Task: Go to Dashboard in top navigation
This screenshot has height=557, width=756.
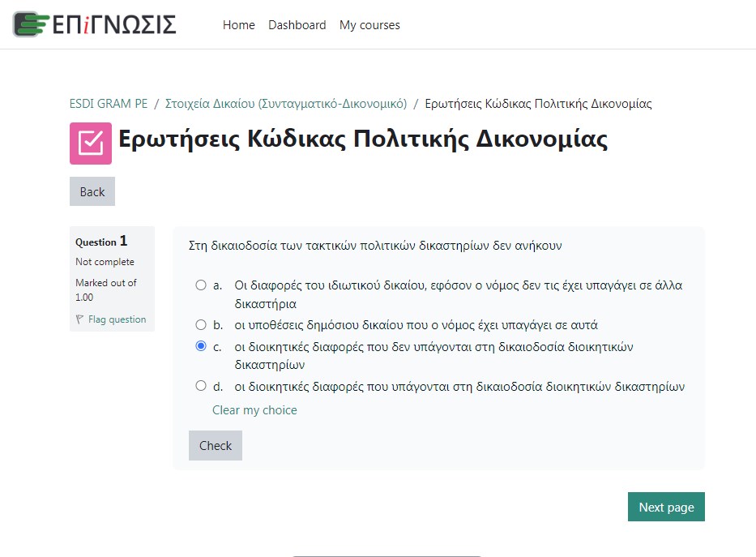Action: (297, 25)
